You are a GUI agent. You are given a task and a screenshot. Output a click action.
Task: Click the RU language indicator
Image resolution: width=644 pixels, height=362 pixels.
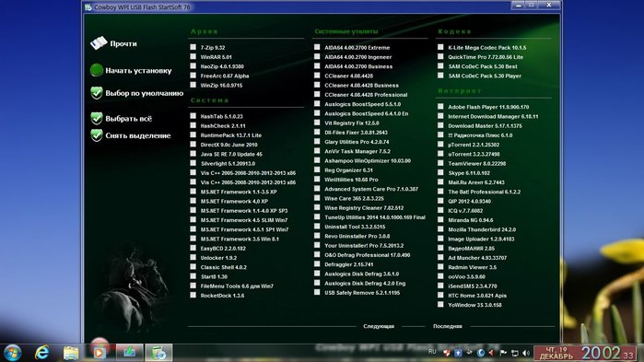pos(432,352)
